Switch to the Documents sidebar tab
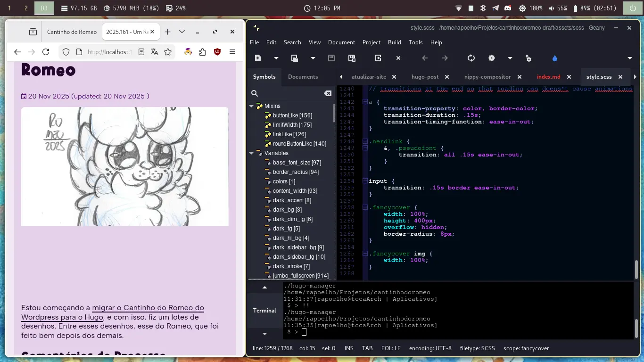644x362 pixels. (x=303, y=77)
